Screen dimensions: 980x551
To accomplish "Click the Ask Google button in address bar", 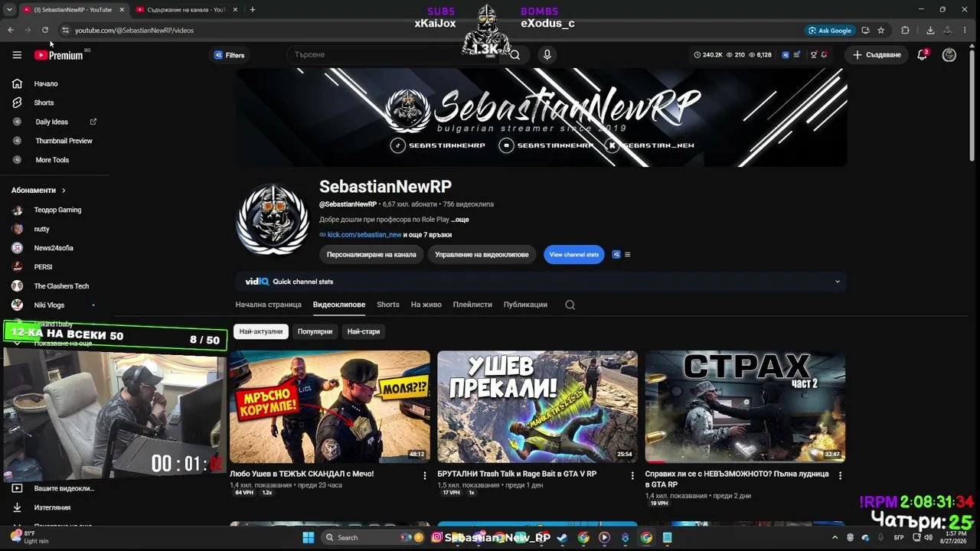I will [x=829, y=31].
